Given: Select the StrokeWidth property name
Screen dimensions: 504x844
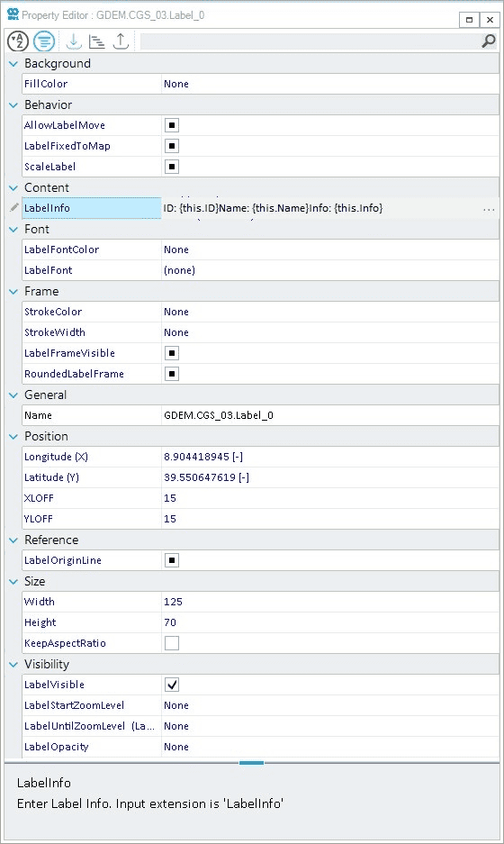Looking at the screenshot, I should coord(54,332).
